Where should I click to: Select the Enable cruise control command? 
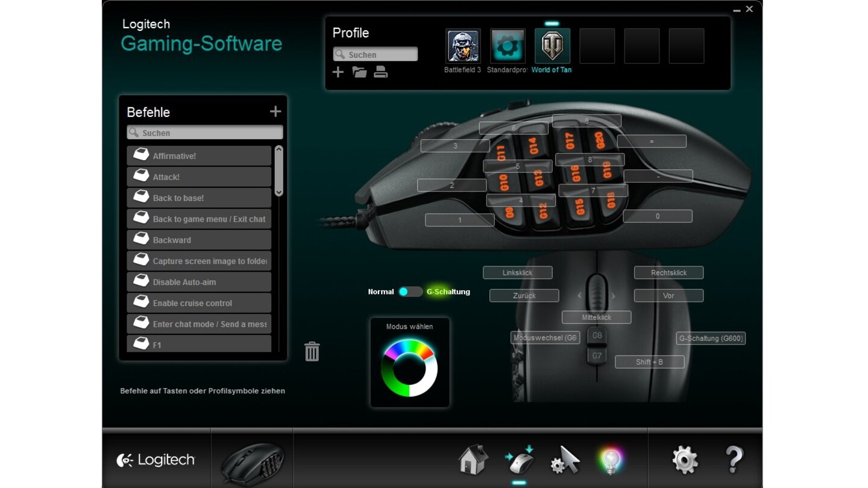pyautogui.click(x=199, y=303)
